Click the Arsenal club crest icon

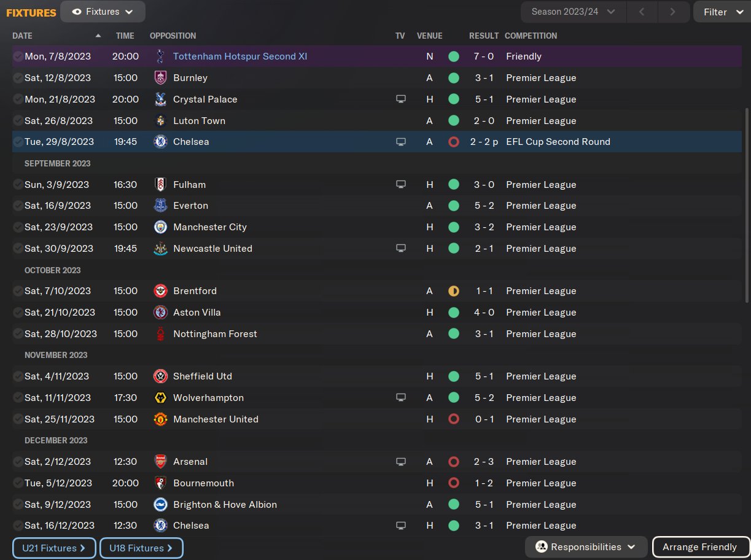point(160,462)
